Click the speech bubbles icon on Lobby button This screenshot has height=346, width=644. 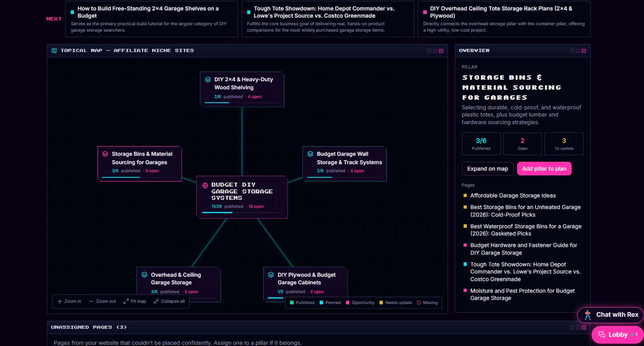602,335
